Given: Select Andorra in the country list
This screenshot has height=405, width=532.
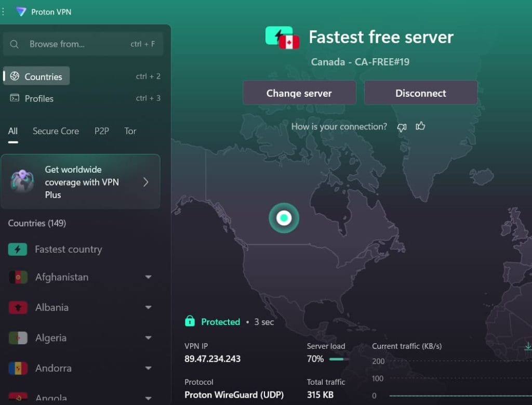Looking at the screenshot, I should tap(54, 368).
